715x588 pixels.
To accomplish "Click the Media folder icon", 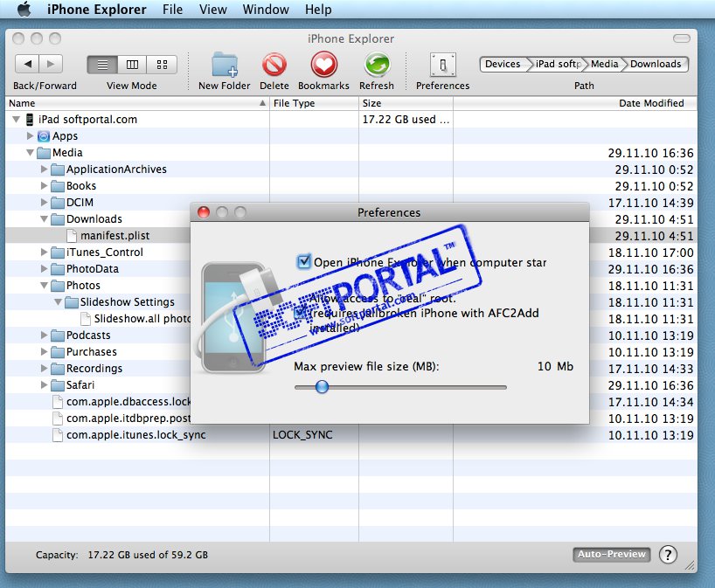I will coord(44,153).
